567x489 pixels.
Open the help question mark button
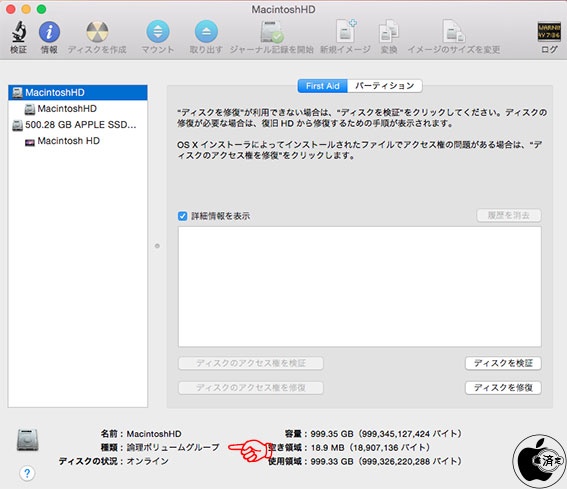(x=27, y=473)
